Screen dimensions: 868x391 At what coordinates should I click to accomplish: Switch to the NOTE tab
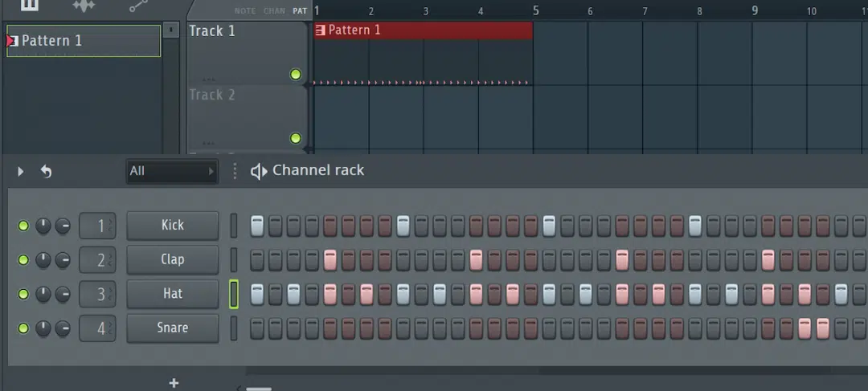pos(245,11)
